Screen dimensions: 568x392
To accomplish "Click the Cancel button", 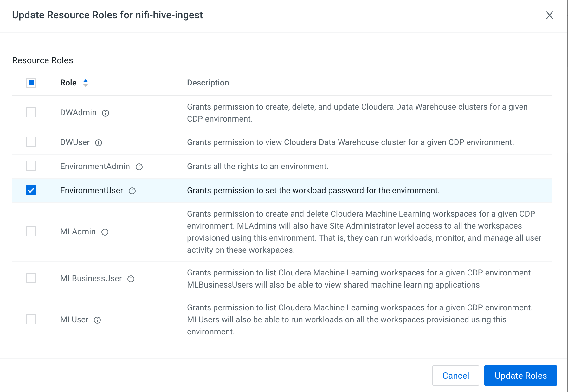I will click(x=455, y=376).
